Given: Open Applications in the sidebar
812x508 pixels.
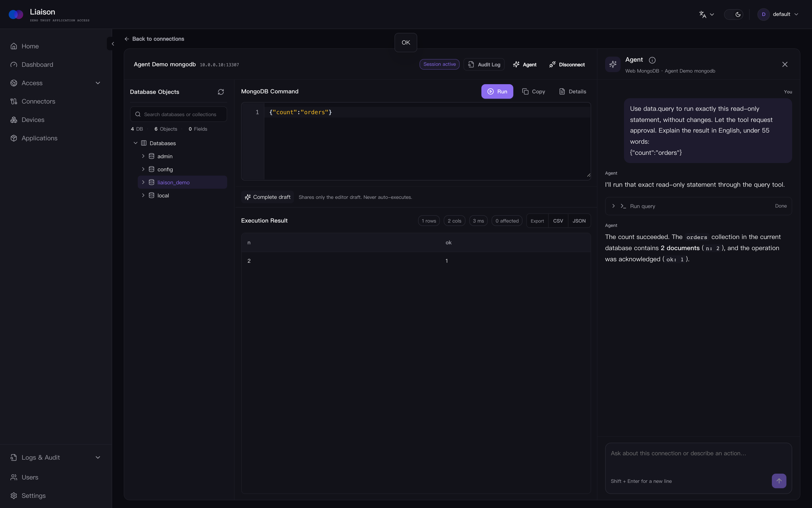Looking at the screenshot, I should point(56,138).
